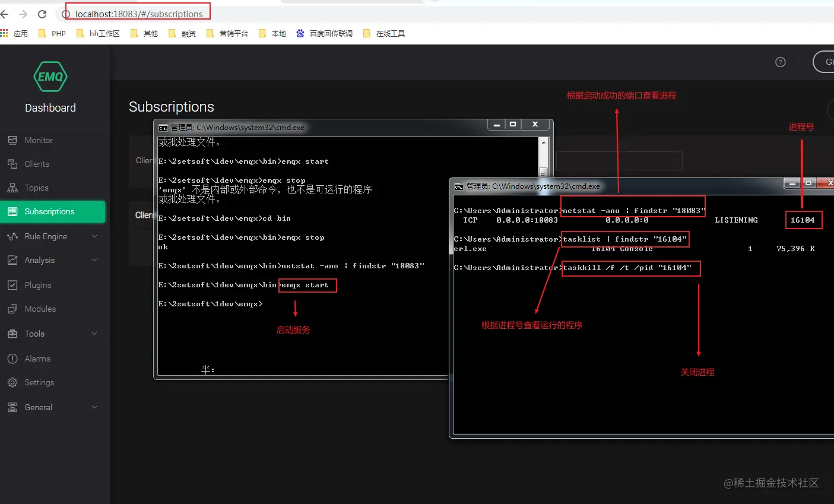The width and height of the screenshot is (834, 504).
Task: Open the 其他 bookmark folder
Action: [x=144, y=33]
